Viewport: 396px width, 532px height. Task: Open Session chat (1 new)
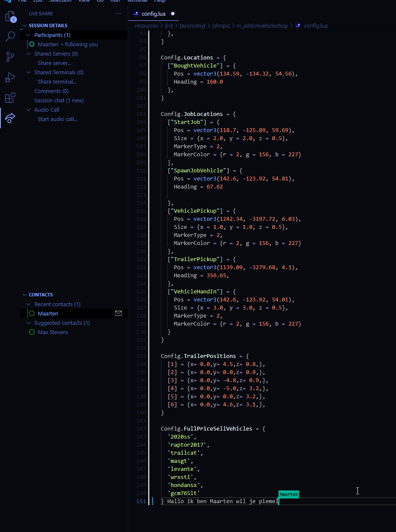(x=59, y=101)
